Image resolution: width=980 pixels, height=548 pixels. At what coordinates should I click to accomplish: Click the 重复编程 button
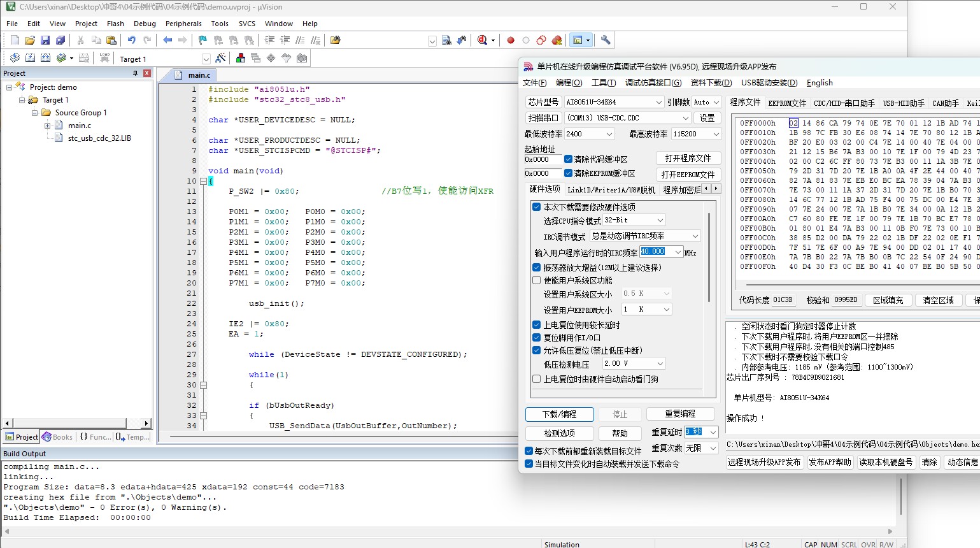680,414
